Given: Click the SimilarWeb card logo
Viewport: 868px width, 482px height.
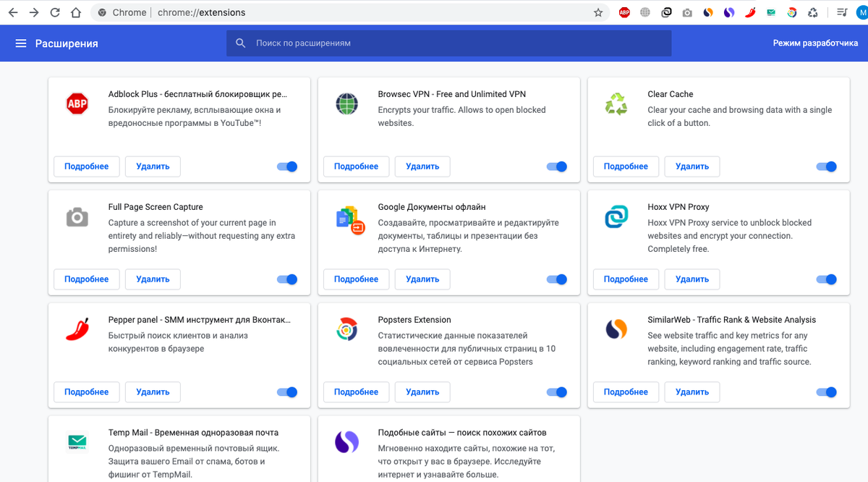Looking at the screenshot, I should [x=616, y=330].
